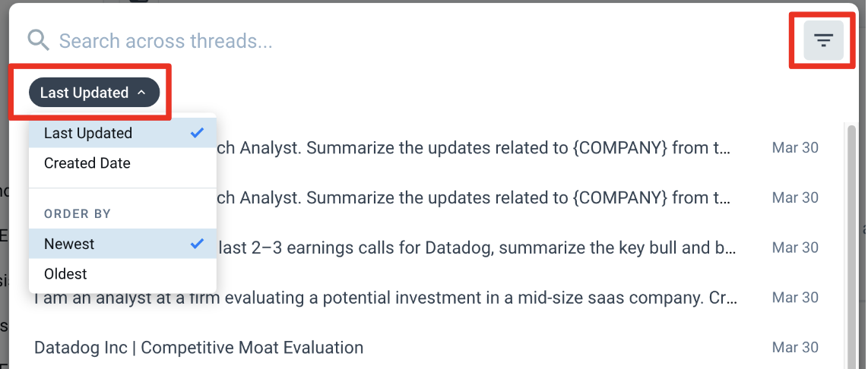The image size is (868, 369).
Task: Select Oldest under Order By
Action: (x=66, y=274)
